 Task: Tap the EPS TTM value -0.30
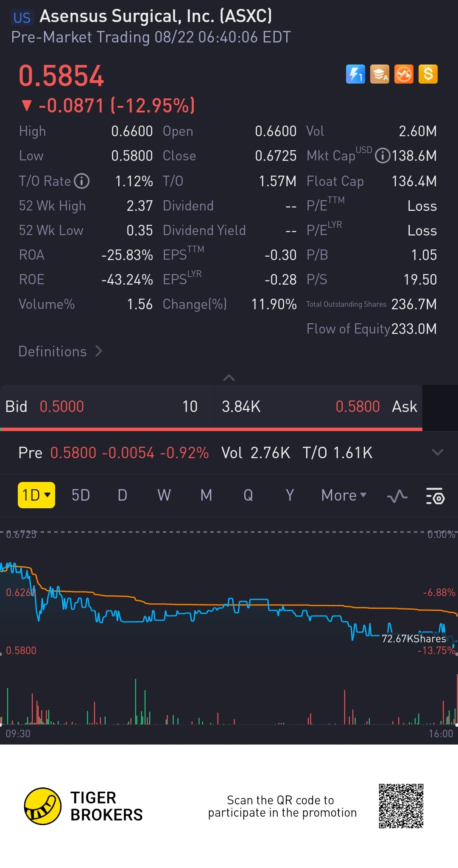[280, 255]
